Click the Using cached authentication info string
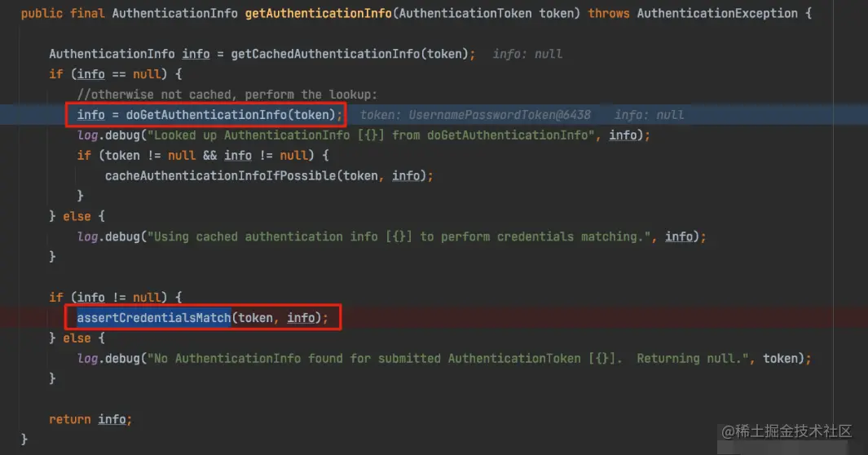868x455 pixels. coord(399,237)
